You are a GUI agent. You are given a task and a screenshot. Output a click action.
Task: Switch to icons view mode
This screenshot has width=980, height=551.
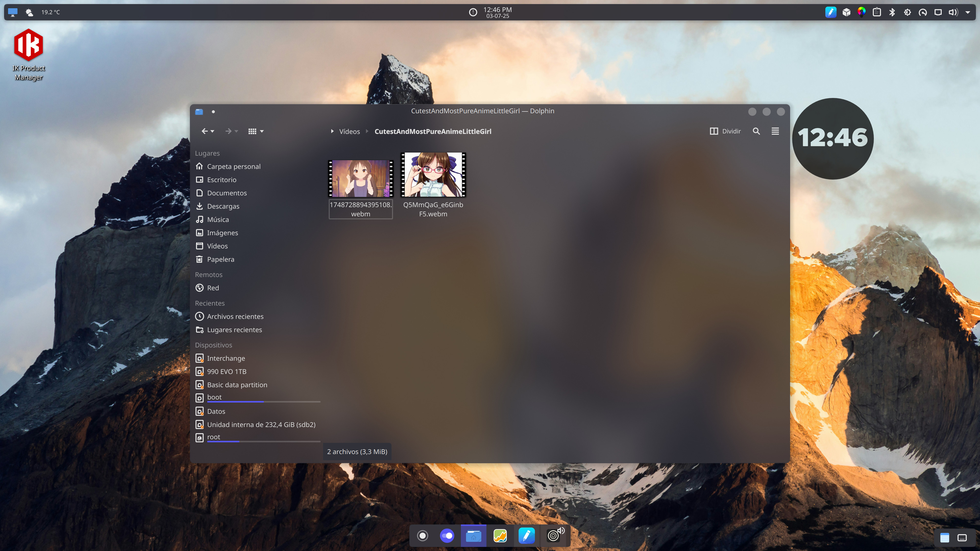click(x=252, y=131)
